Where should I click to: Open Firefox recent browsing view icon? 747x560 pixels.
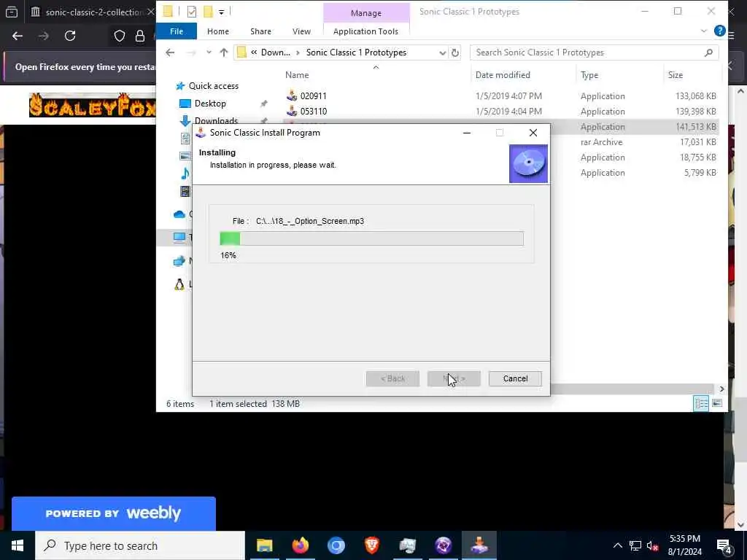click(12, 12)
